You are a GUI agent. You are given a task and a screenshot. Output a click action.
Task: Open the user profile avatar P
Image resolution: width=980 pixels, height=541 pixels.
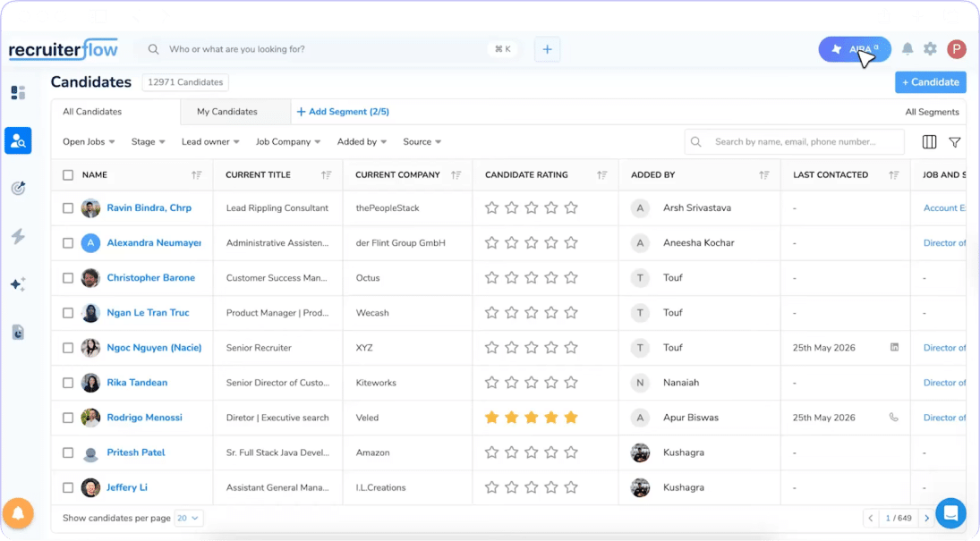[956, 48]
